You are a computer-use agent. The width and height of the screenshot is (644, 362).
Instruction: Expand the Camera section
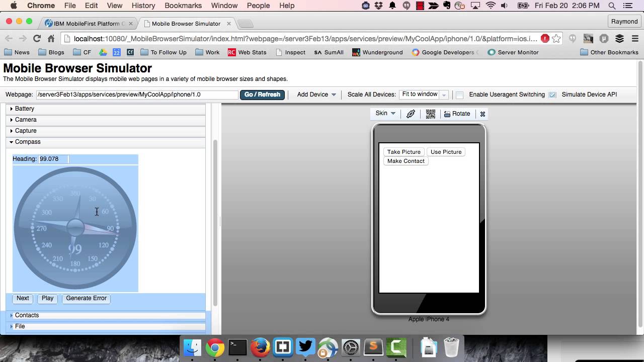click(x=106, y=120)
